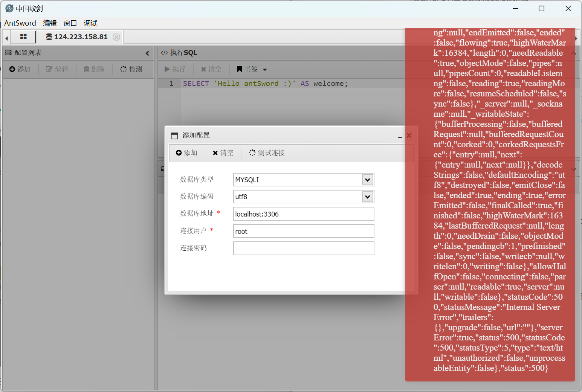582x392 pixels.
Task: Collapse the 配置列表 panel with the arrow
Action: coord(147,53)
